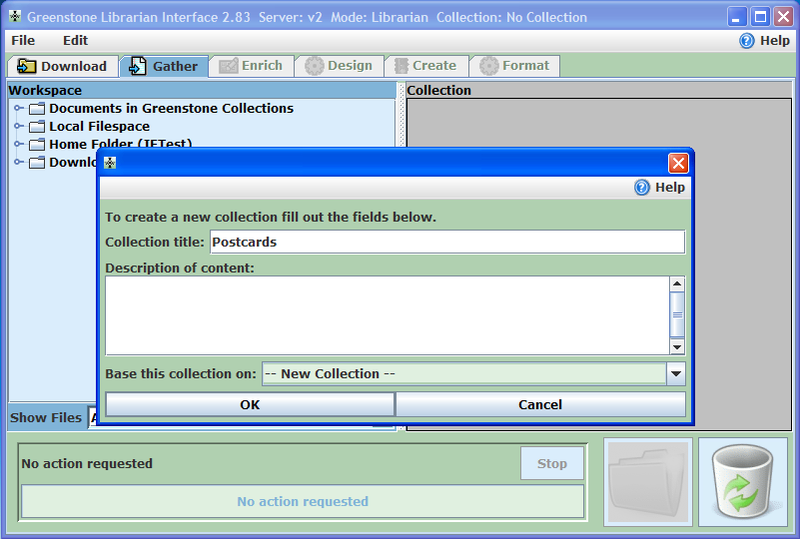This screenshot has height=539, width=800.
Task: Click the Greenstone icon in the dialog title bar
Action: (x=111, y=163)
